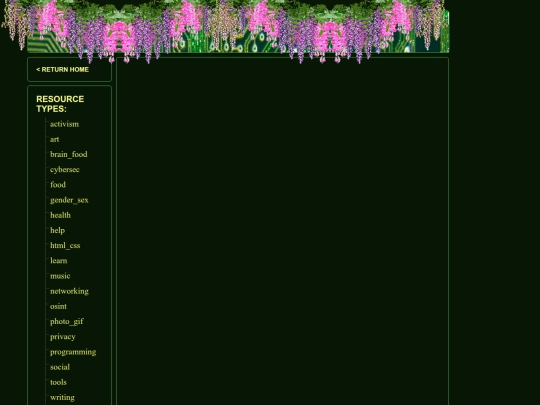
Task: Open the social resource category
Action: pyautogui.click(x=60, y=367)
